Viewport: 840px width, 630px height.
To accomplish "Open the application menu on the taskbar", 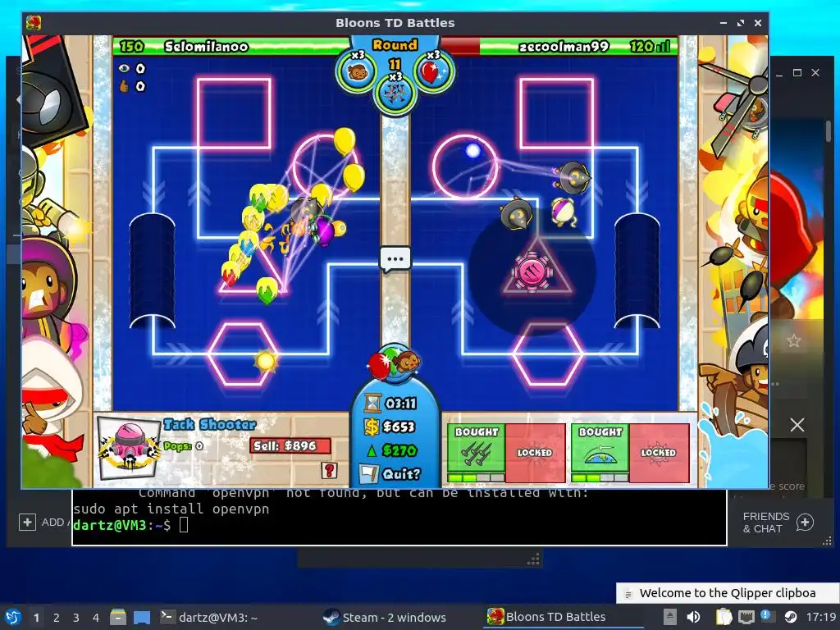I will tap(13, 617).
